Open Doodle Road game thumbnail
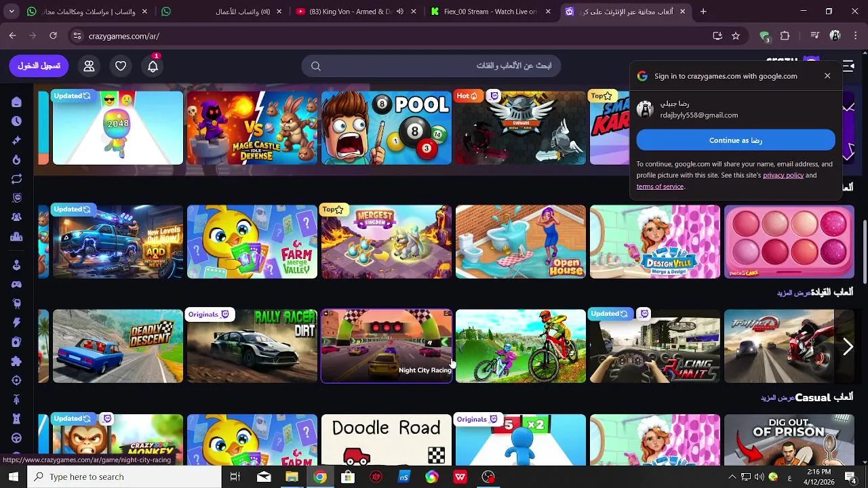868x488 pixels. tap(387, 440)
